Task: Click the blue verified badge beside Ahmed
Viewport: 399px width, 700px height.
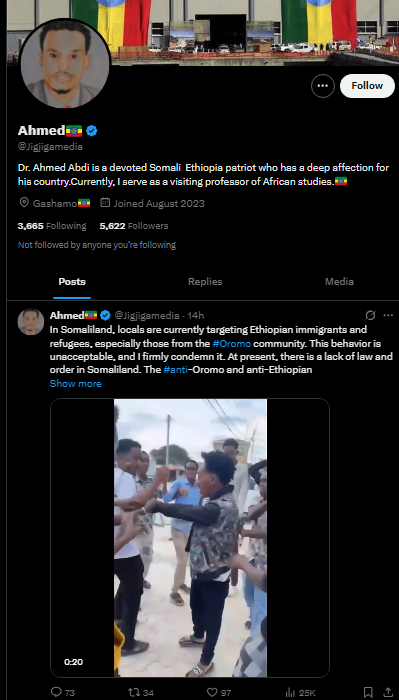Action: [92, 131]
